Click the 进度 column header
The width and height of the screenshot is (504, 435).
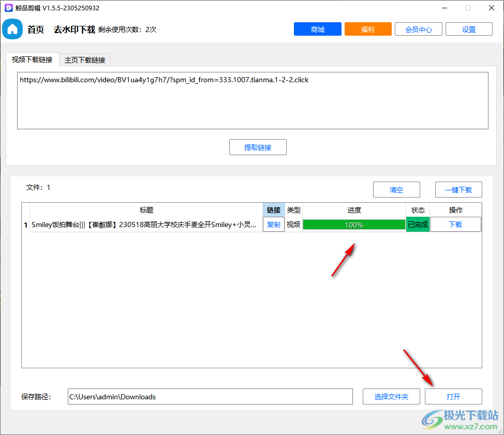tap(354, 210)
